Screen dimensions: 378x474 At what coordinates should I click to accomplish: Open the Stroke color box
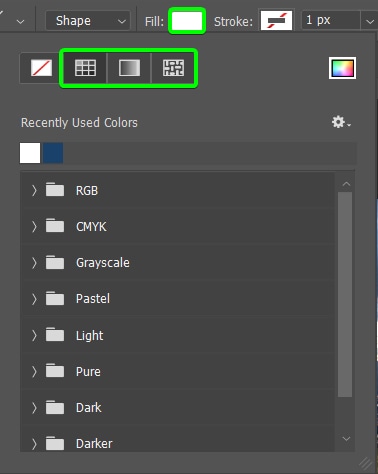coord(276,21)
